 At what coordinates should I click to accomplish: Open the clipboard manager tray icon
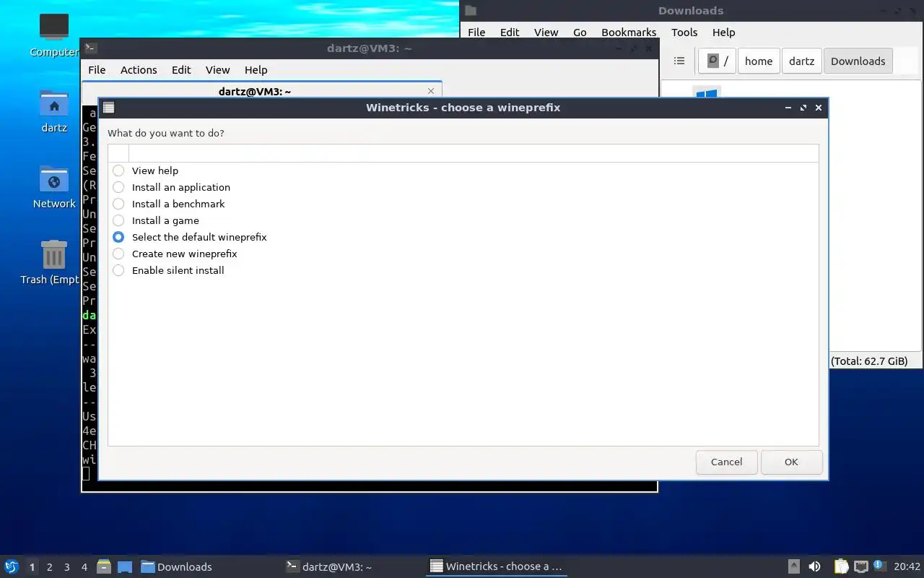click(841, 566)
